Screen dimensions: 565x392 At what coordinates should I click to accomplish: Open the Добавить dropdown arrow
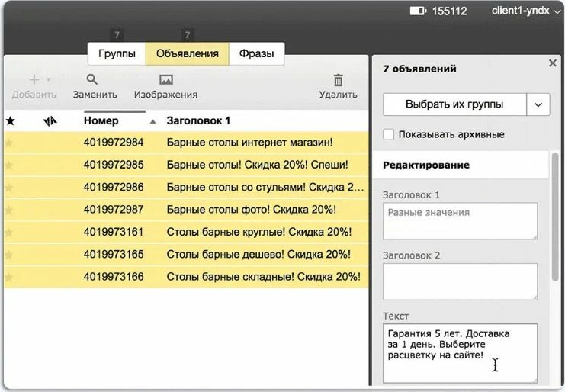tap(48, 79)
